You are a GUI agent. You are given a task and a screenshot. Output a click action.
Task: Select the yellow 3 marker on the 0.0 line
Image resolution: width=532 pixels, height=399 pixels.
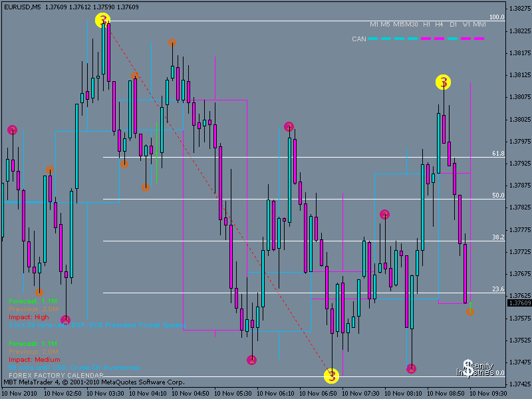point(331,376)
